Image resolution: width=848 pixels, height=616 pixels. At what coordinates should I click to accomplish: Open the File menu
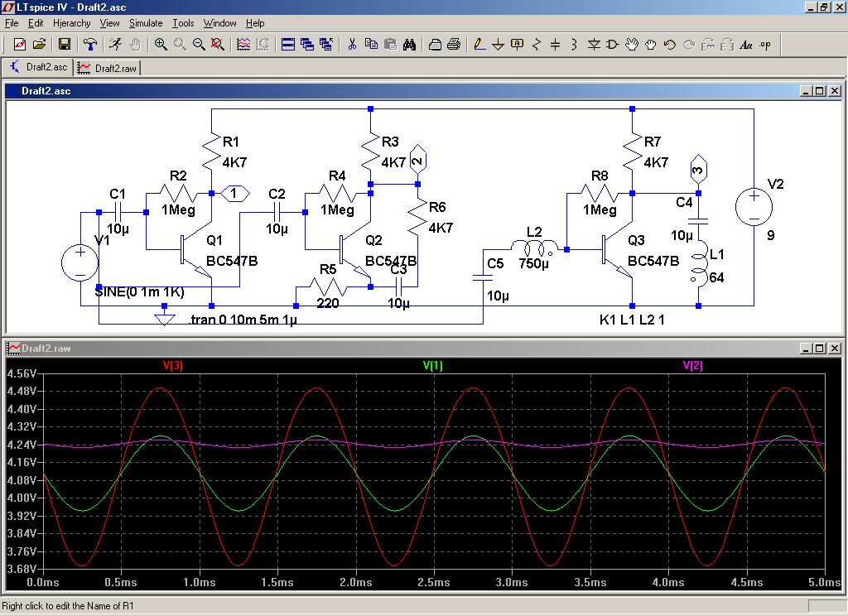(12, 23)
